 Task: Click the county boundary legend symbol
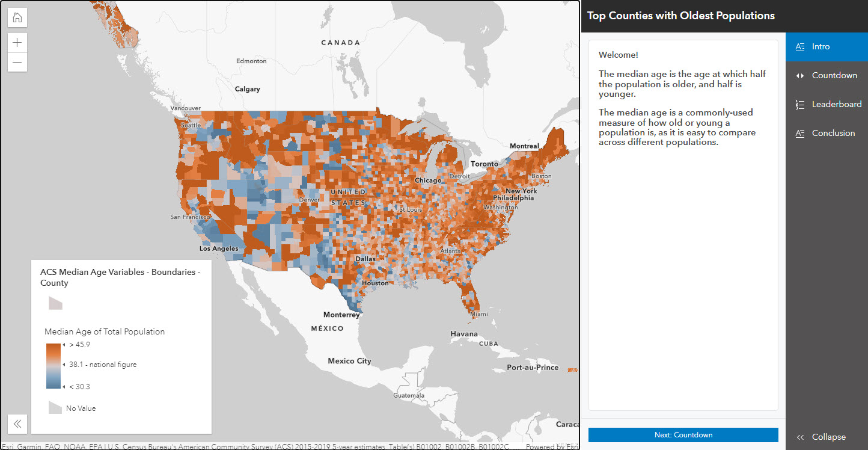55,303
